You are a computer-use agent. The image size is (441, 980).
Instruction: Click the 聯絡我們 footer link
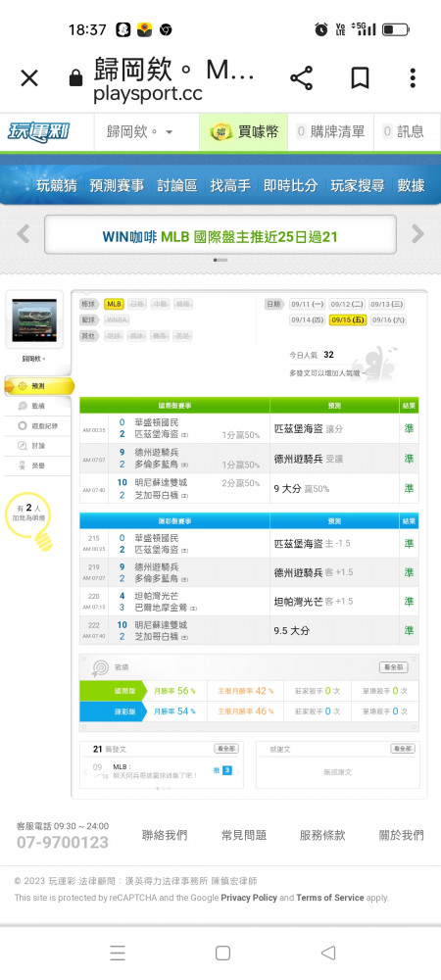(x=165, y=835)
